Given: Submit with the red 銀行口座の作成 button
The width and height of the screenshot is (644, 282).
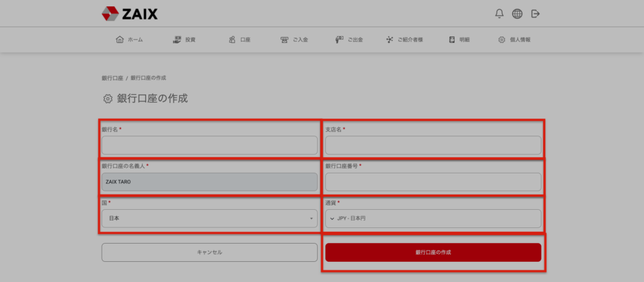Looking at the screenshot, I should point(433,252).
